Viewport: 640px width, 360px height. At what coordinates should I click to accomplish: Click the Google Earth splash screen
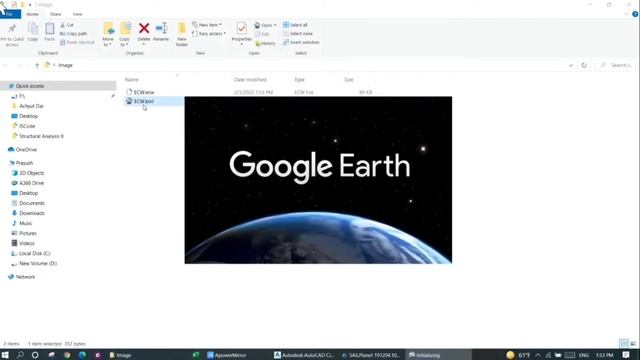pos(318,180)
